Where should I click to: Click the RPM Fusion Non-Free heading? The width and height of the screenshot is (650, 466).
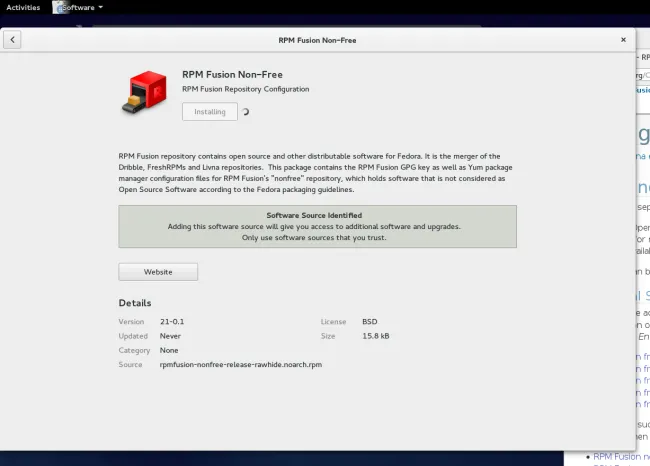click(232, 75)
